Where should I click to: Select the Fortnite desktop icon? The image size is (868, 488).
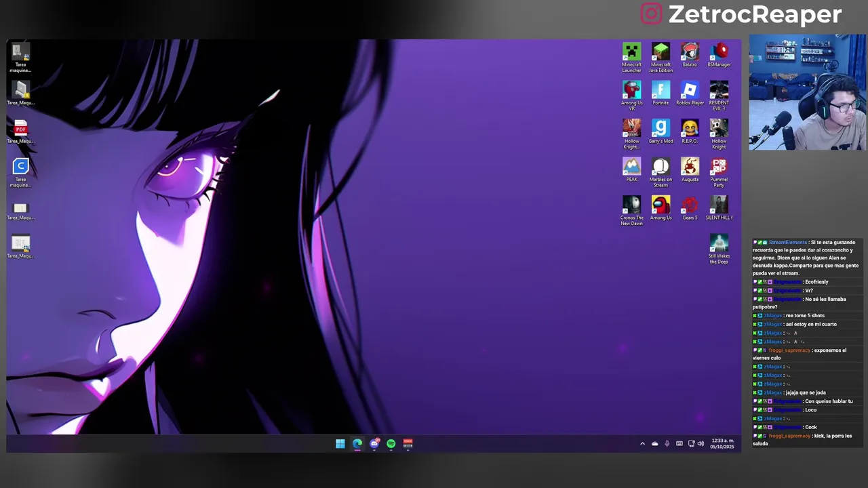[660, 94]
